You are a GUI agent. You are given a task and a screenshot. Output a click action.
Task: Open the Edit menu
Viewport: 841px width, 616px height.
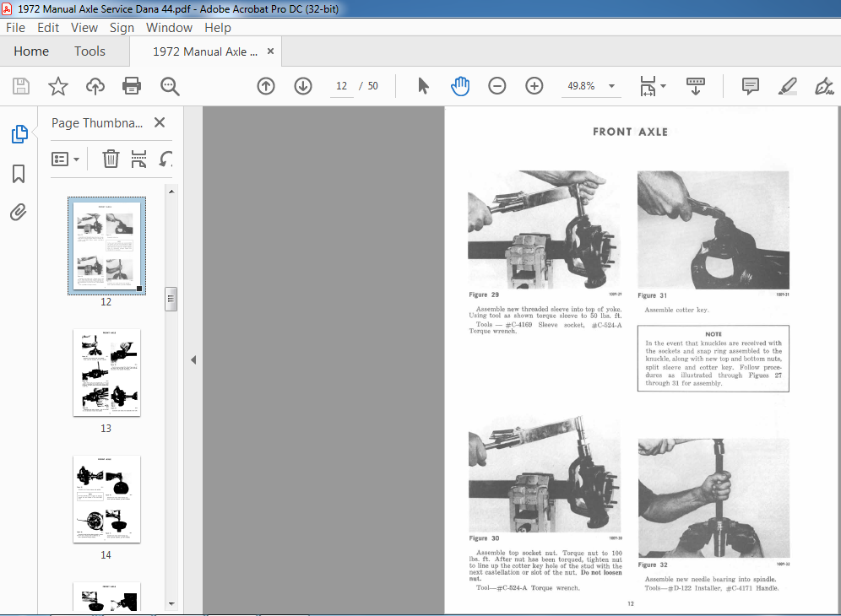click(x=48, y=28)
